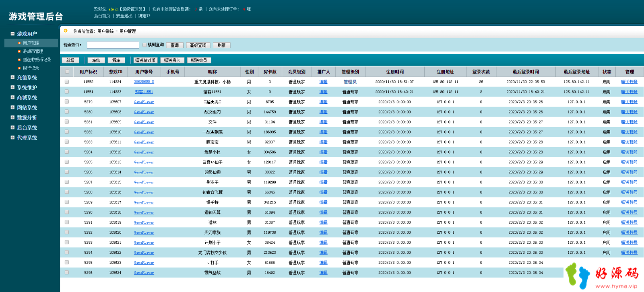The width and height of the screenshot is (644, 292).
Task: Tick the checkbox for user 5286
Action: coord(67,172)
